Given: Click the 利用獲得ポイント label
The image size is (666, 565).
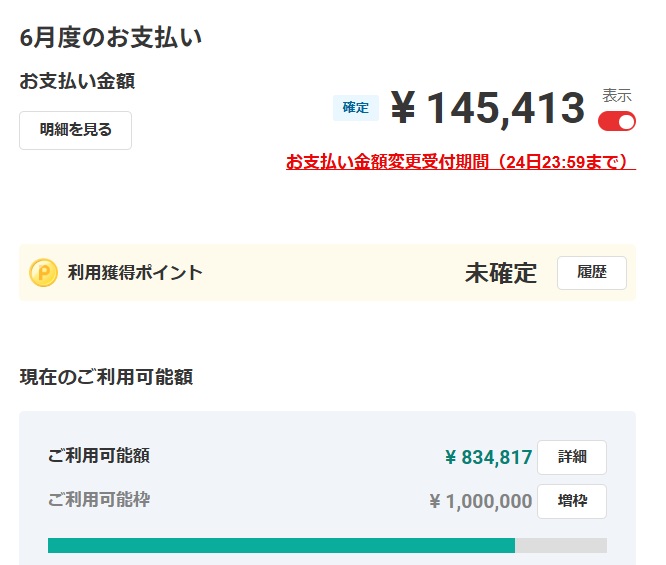Looking at the screenshot, I should [x=135, y=273].
